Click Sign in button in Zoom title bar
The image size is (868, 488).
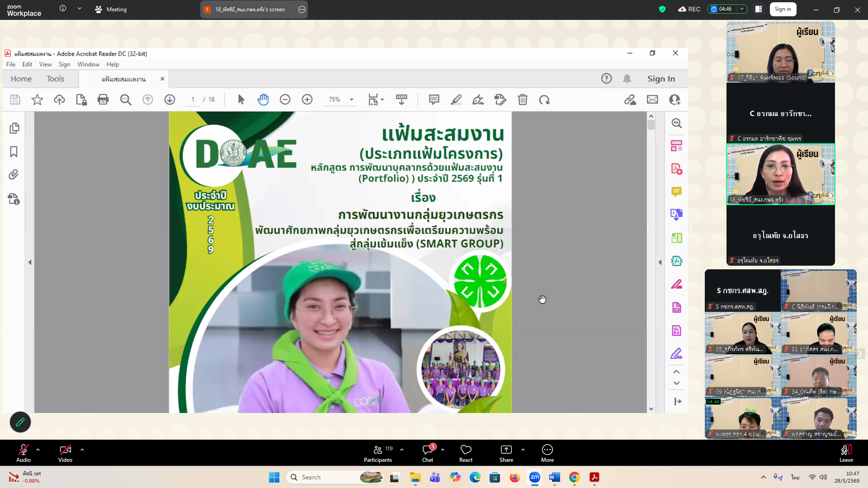(783, 9)
